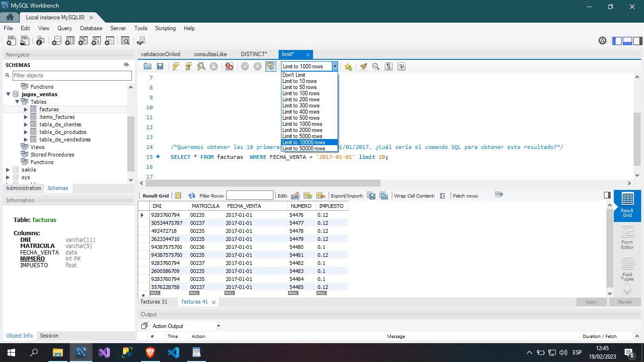Screen dimensions: 644x362
Task: Execute statement under cursor icon
Action: coord(189,66)
